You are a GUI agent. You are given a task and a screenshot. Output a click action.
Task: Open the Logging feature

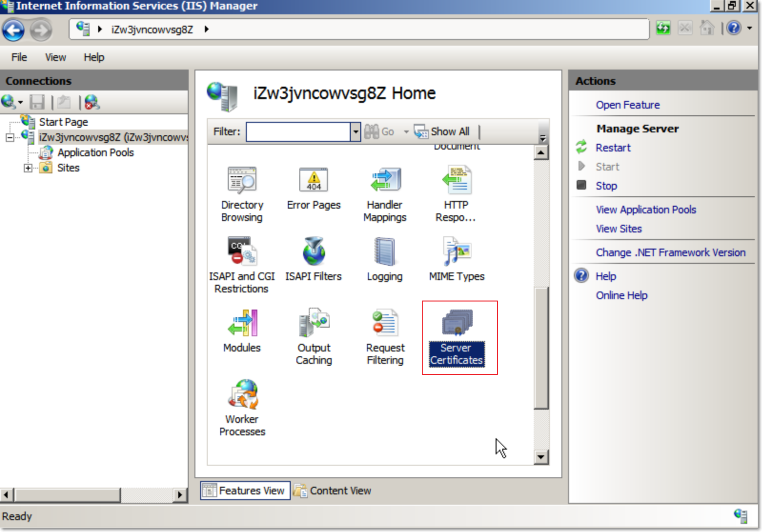(x=385, y=252)
